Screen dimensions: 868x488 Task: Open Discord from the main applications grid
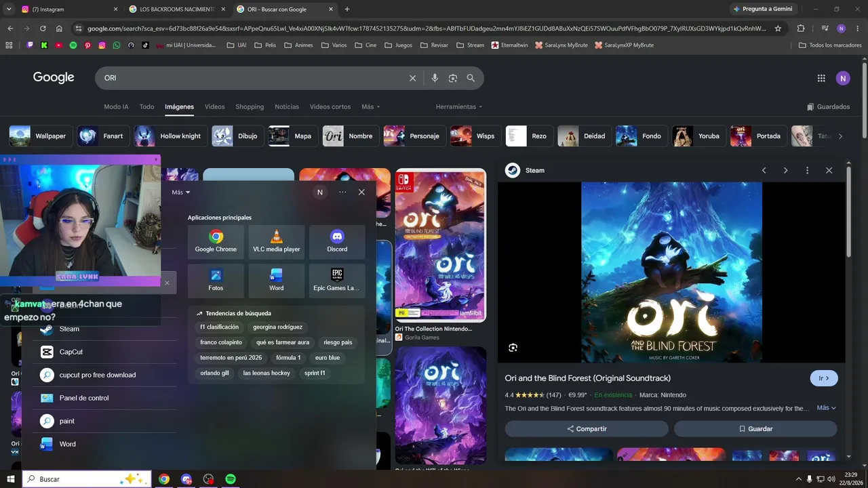point(337,242)
